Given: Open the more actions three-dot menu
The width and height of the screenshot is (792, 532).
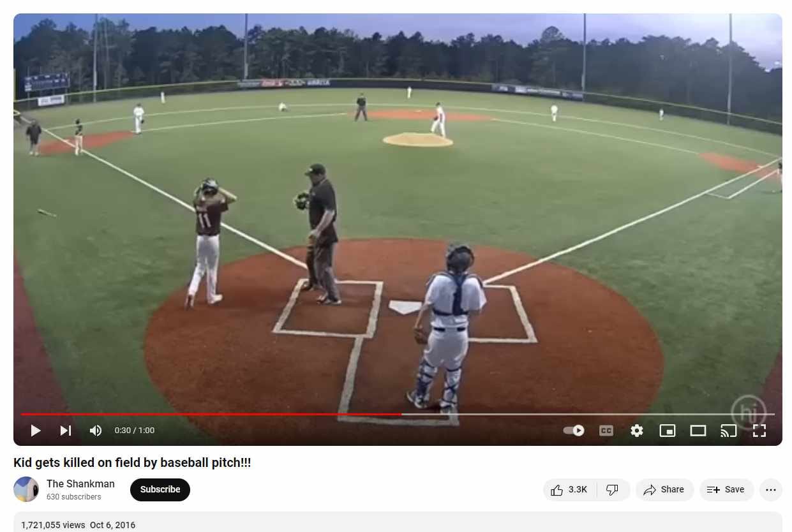Looking at the screenshot, I should point(770,489).
